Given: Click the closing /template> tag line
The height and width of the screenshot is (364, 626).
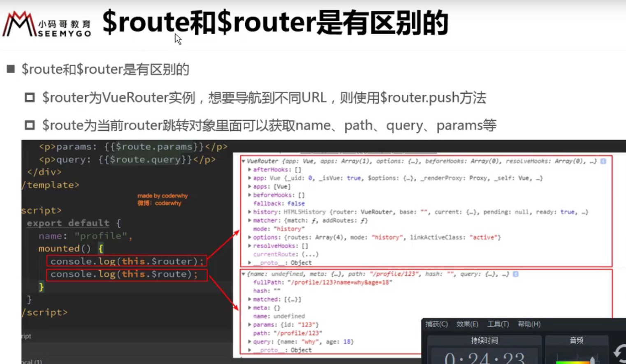Looking at the screenshot, I should pos(50,185).
